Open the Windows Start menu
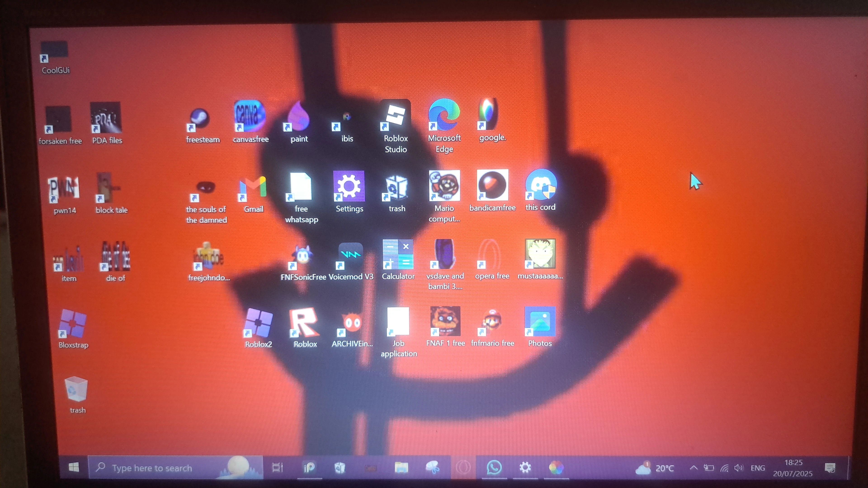 click(x=74, y=467)
